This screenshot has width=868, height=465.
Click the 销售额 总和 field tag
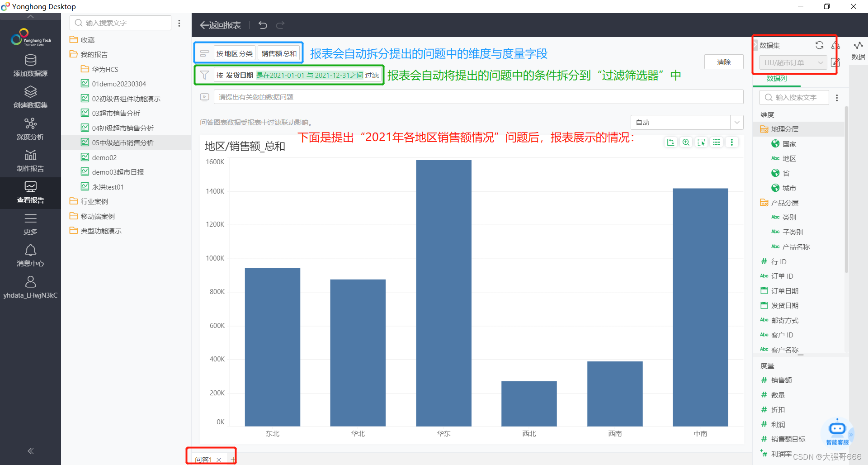(x=279, y=53)
